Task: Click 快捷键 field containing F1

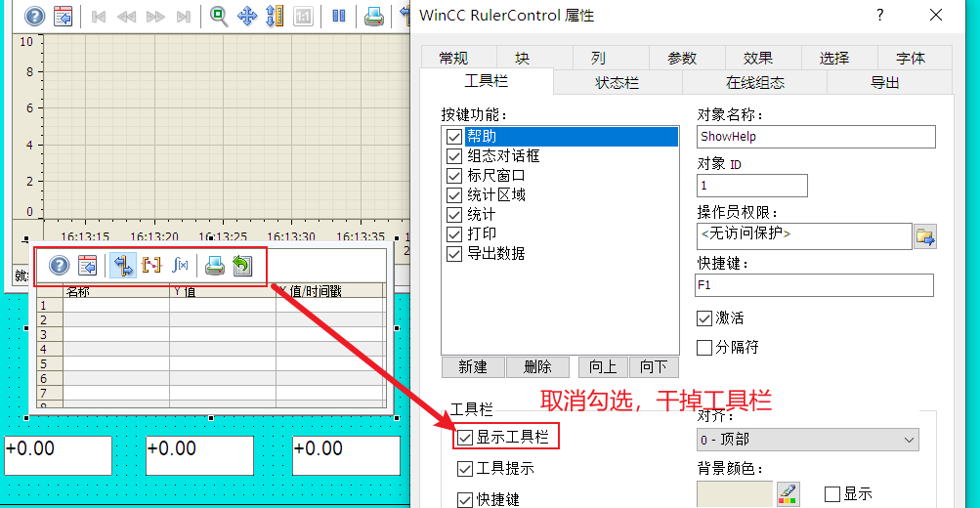Action: click(x=814, y=285)
